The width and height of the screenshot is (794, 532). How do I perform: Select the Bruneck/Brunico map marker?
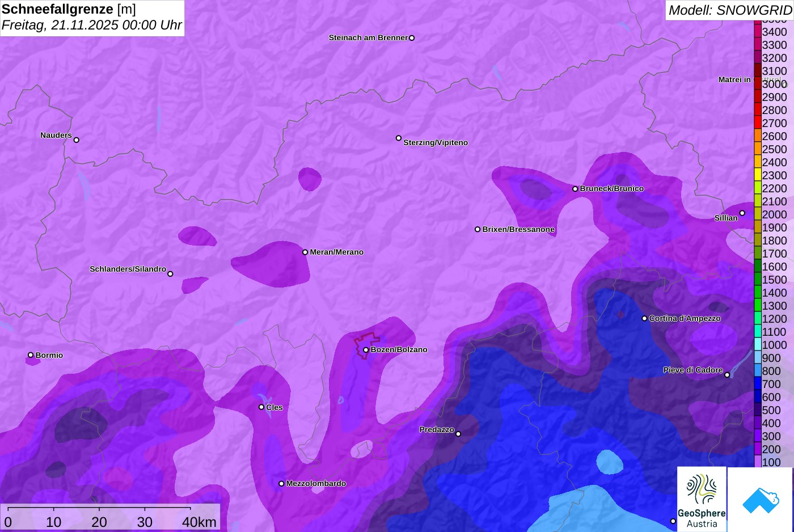point(575,189)
